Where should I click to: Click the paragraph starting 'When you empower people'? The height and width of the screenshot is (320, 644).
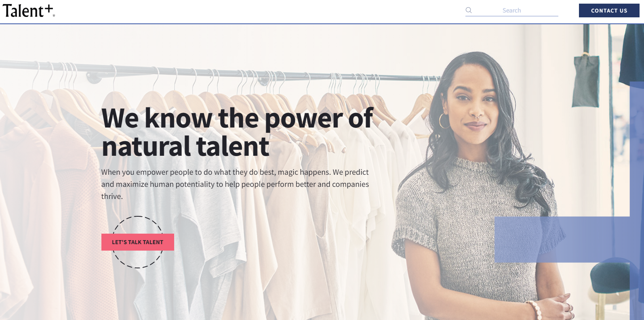click(235, 184)
